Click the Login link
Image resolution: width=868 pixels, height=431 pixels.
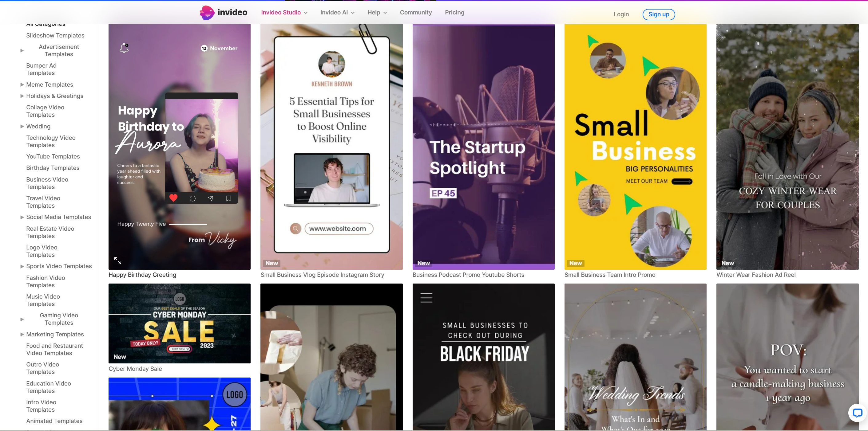click(621, 14)
